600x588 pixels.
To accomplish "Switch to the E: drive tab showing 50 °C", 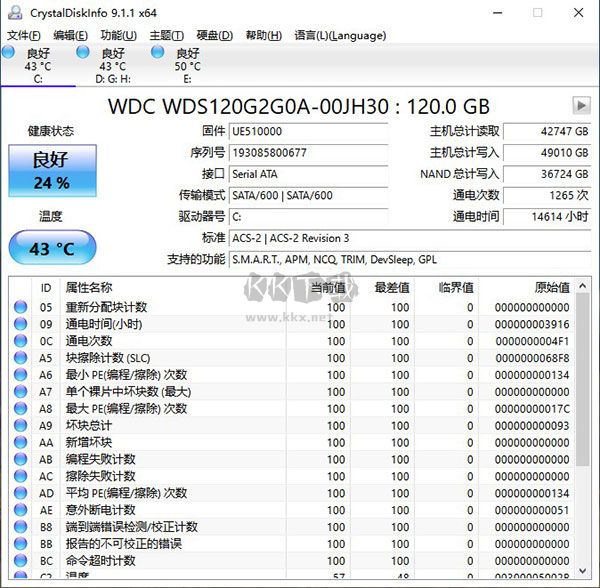I will (188, 65).
